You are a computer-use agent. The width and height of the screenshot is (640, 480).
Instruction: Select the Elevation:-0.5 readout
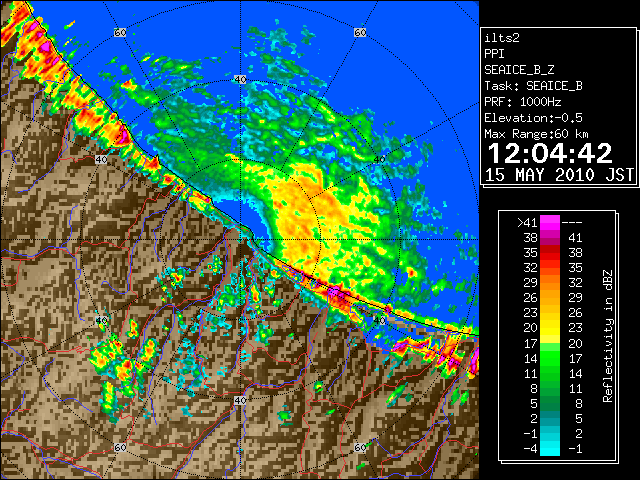pos(533,118)
